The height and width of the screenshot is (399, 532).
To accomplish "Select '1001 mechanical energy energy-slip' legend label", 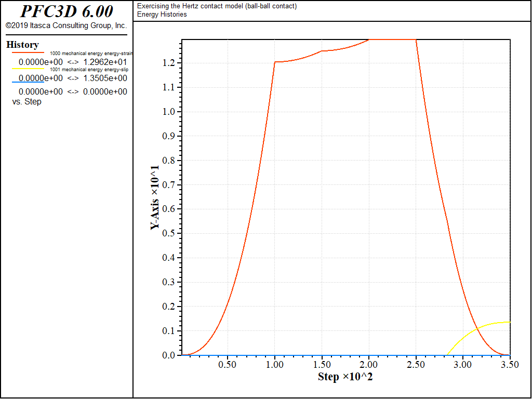I will 89,70.
